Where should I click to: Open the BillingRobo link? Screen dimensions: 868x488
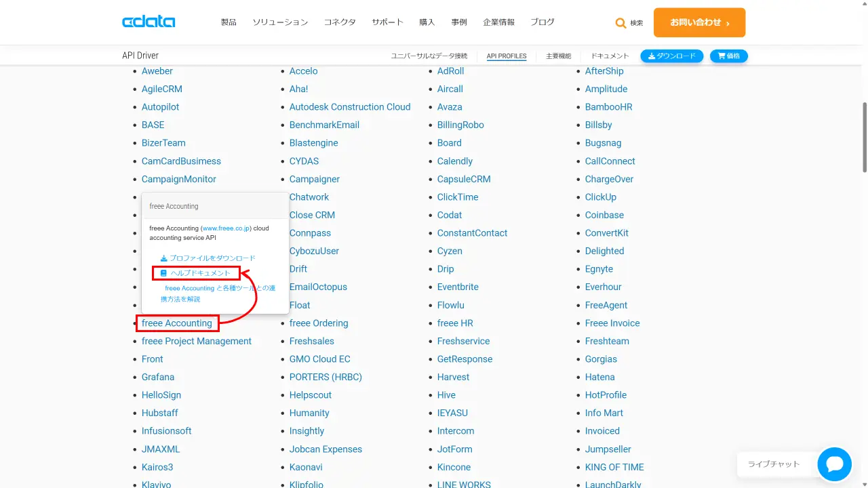pos(460,125)
